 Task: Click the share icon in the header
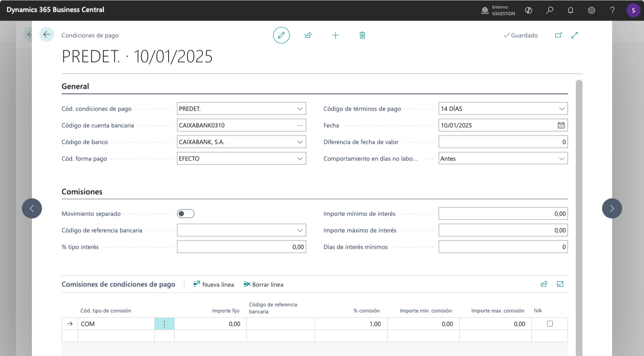tap(308, 35)
